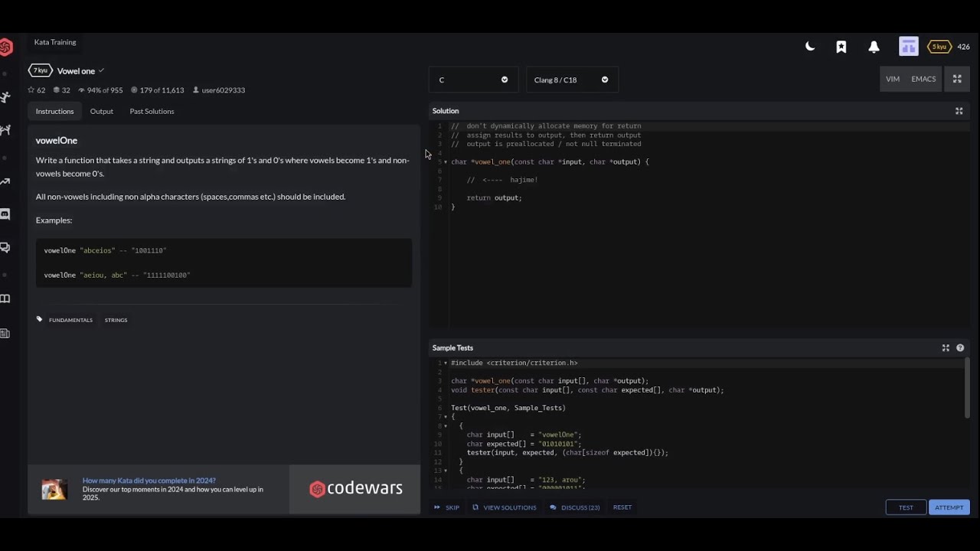The height and width of the screenshot is (551, 980).
Task: Collapse code fold arrow at solution line 5
Action: click(x=446, y=162)
